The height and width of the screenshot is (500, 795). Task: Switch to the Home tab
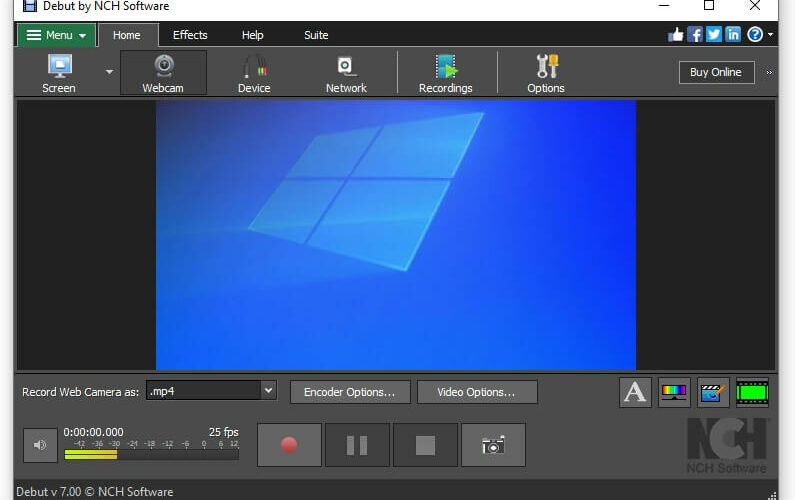[127, 35]
